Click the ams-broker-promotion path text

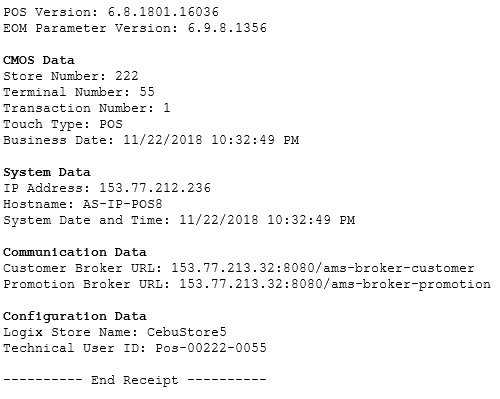coord(411,284)
